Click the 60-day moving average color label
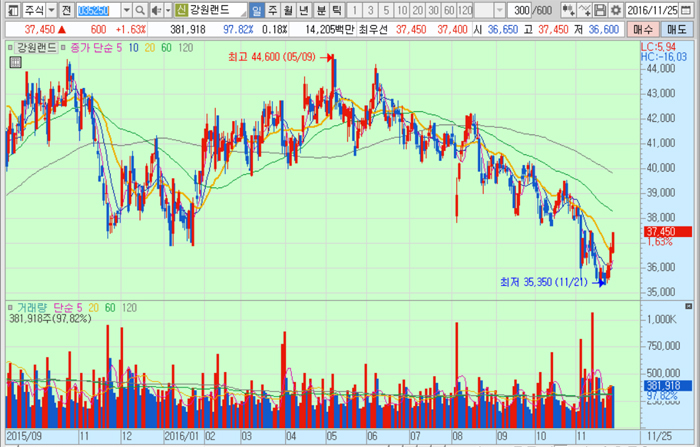 [x=164, y=47]
